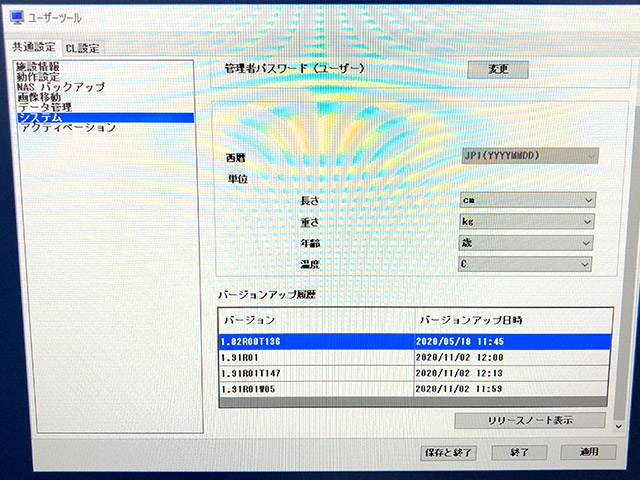
Task: Click the バージョンアップ日時 column header
Action: (x=513, y=320)
